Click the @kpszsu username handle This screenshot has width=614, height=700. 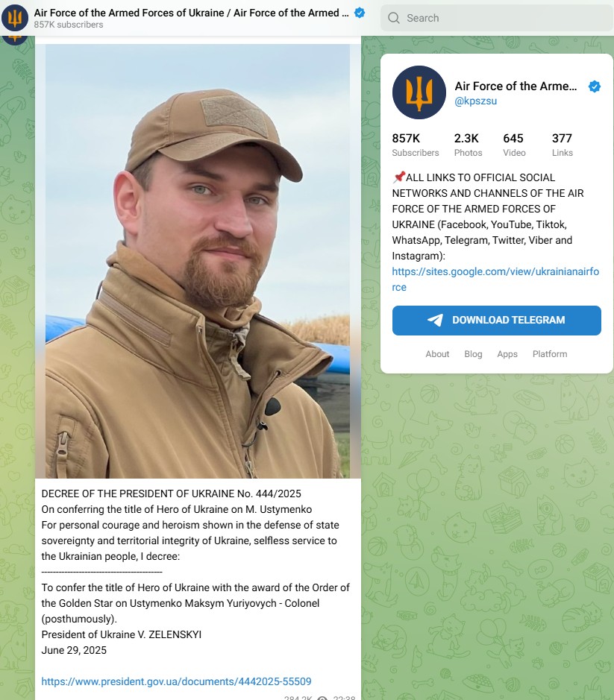point(475,101)
